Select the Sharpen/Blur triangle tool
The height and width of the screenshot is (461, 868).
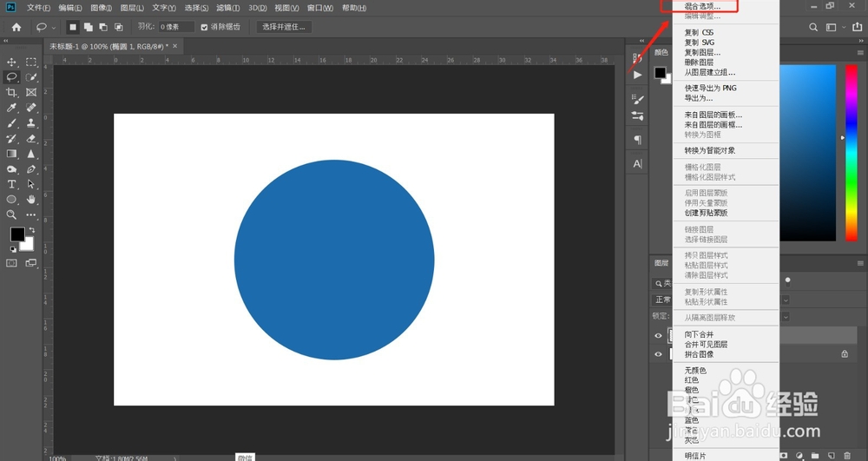[x=31, y=154]
